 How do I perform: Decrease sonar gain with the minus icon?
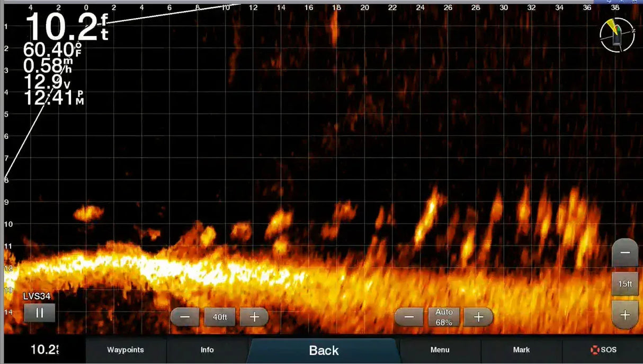[x=409, y=316]
